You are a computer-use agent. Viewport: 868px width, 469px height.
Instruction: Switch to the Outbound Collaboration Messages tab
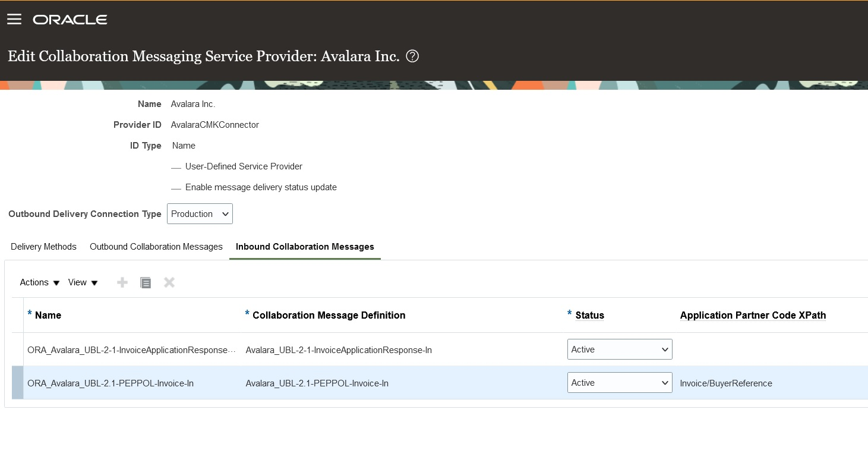tap(156, 247)
